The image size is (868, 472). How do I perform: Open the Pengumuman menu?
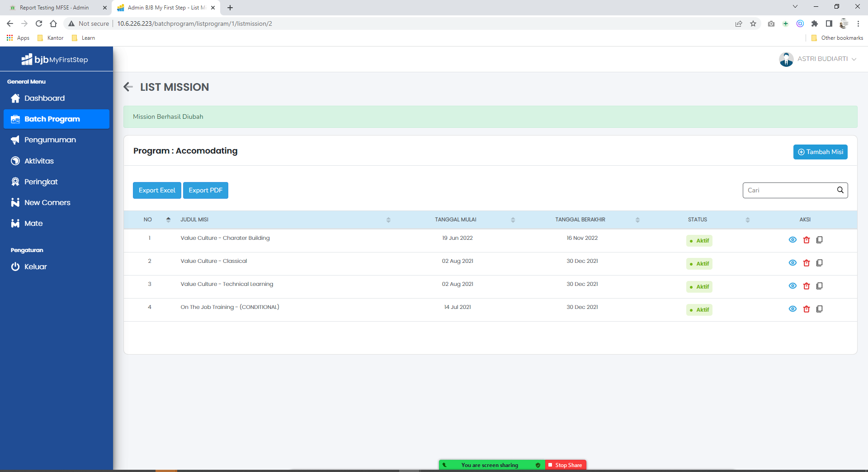click(57, 140)
